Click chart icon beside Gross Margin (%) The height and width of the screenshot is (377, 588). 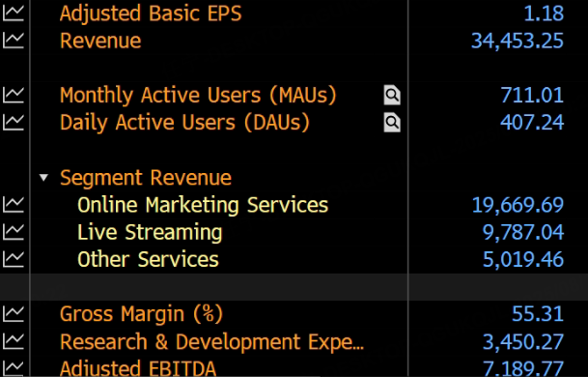tap(14, 314)
